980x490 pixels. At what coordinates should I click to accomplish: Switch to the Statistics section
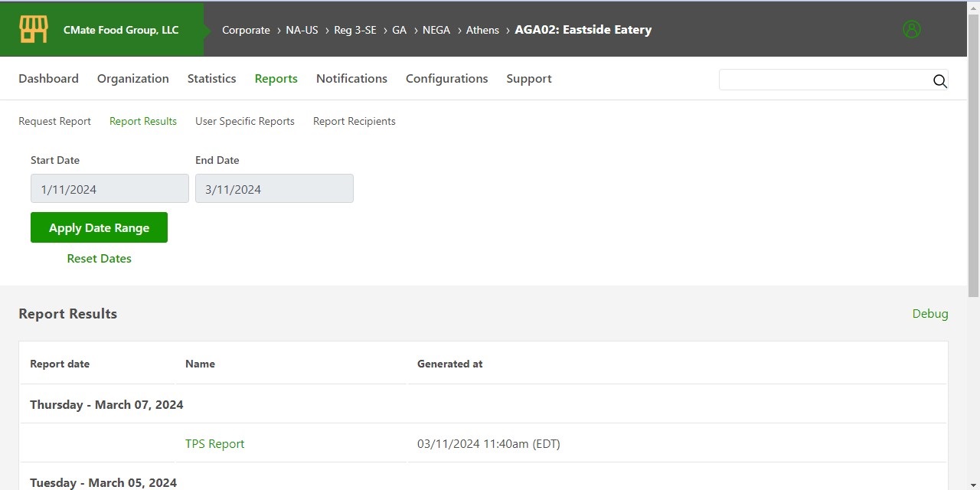(211, 78)
